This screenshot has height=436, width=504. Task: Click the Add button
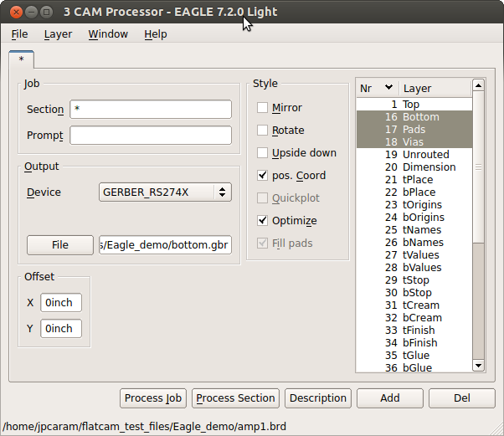(389, 398)
